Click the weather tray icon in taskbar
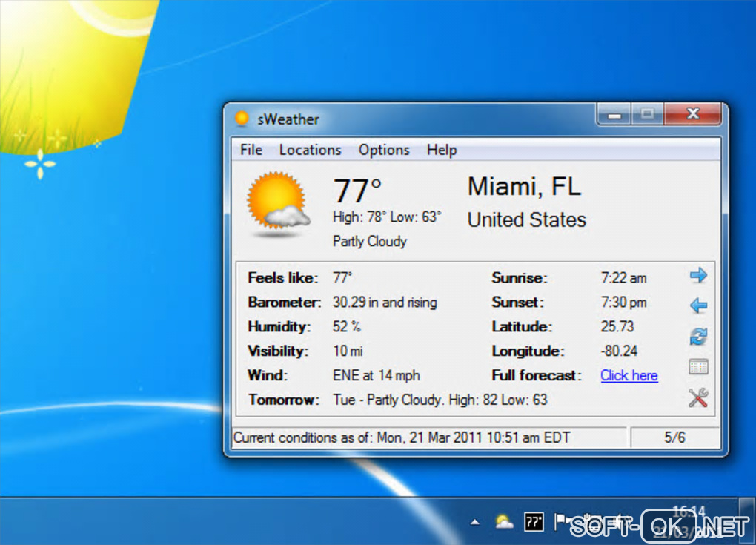Screen dimensions: 756x545 [503, 522]
